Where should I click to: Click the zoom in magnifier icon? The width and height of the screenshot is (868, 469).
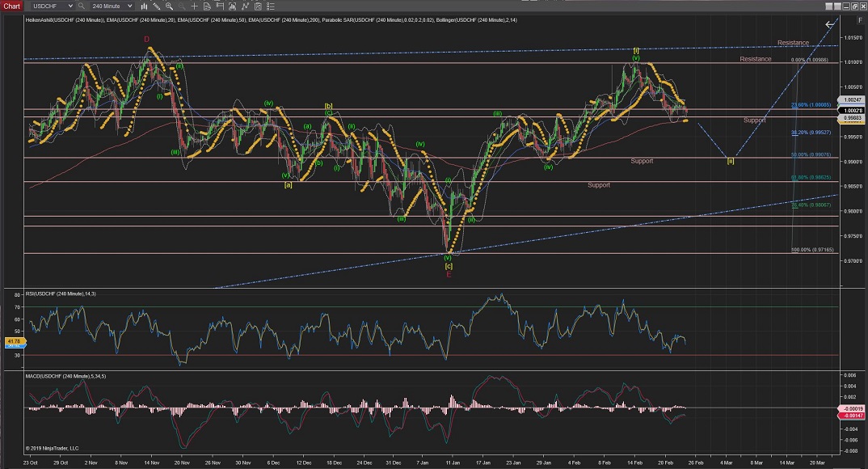click(x=169, y=6)
